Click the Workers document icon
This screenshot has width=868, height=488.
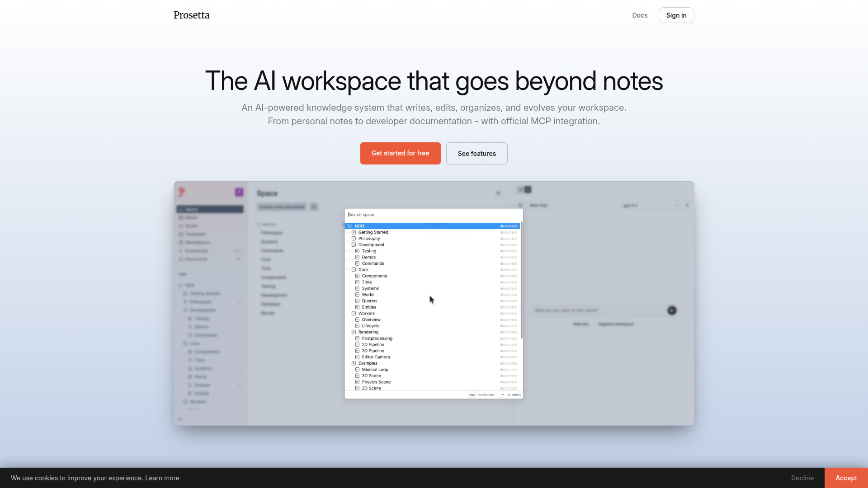coord(354,314)
